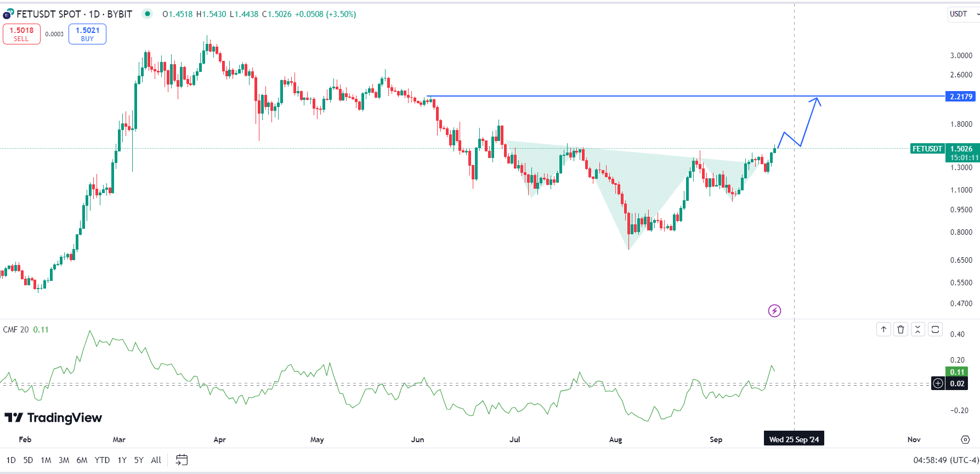The height and width of the screenshot is (474, 980).
Task: Click the 0.0003 spread value
Action: tap(54, 34)
